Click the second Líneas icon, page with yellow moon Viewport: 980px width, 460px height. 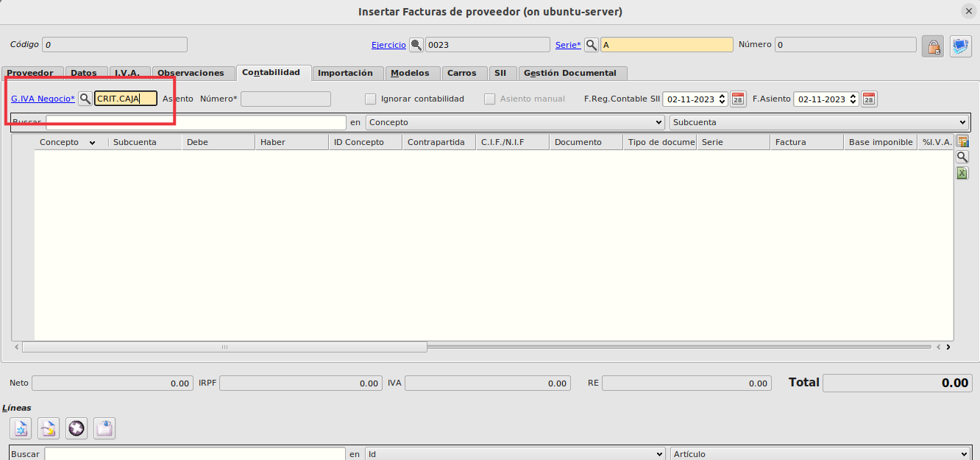click(x=49, y=428)
